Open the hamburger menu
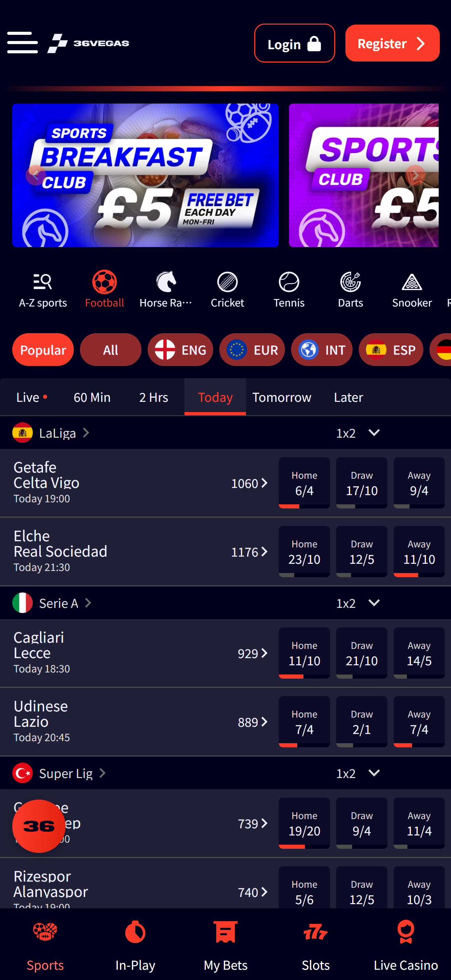451x980 pixels. tap(23, 43)
